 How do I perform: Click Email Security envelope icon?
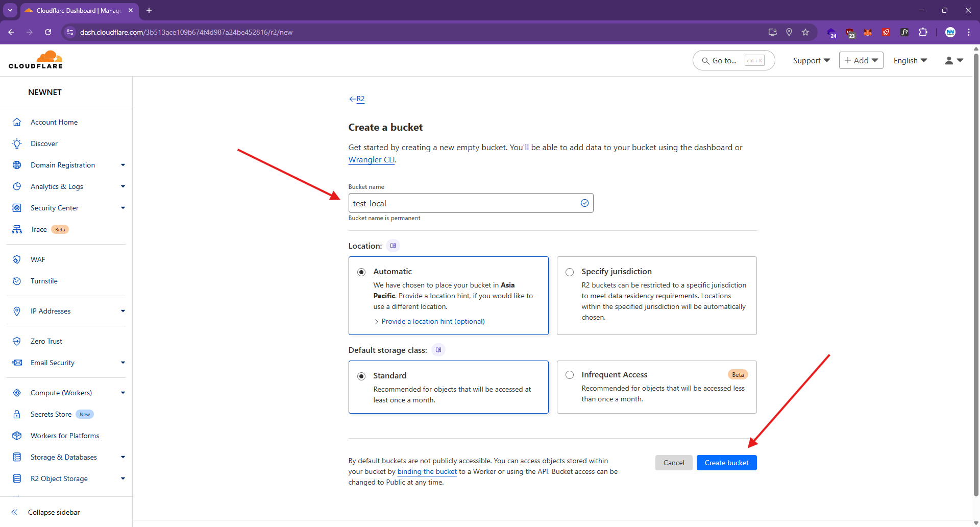[x=17, y=363]
